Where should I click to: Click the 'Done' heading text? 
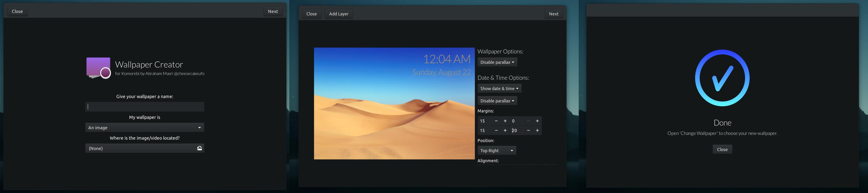click(x=722, y=123)
